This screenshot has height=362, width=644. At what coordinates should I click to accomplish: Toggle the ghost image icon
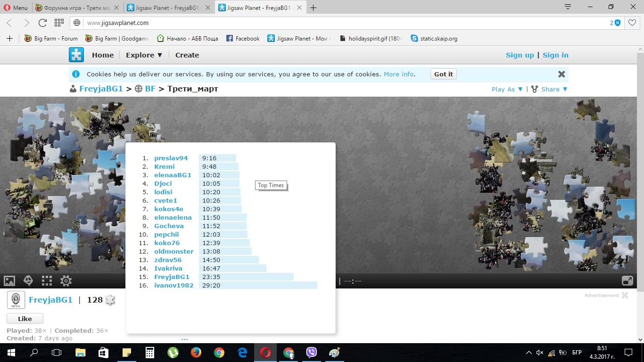pyautogui.click(x=28, y=281)
